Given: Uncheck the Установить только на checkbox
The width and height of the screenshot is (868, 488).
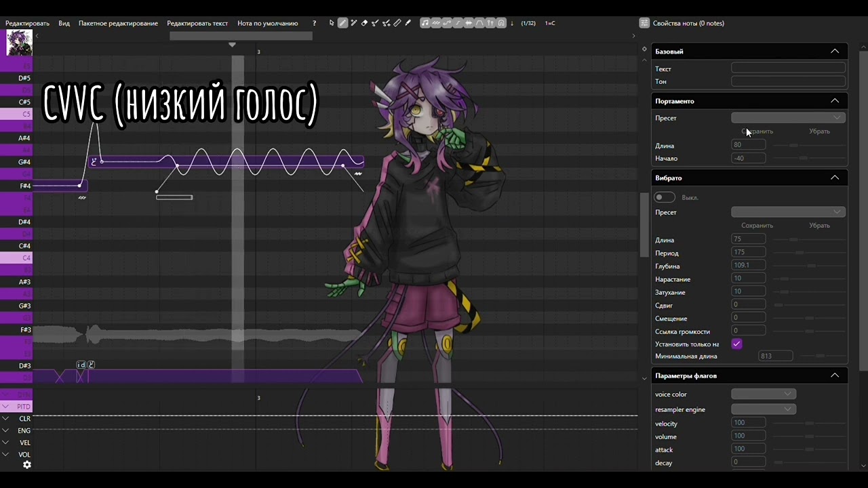Looking at the screenshot, I should (x=736, y=344).
